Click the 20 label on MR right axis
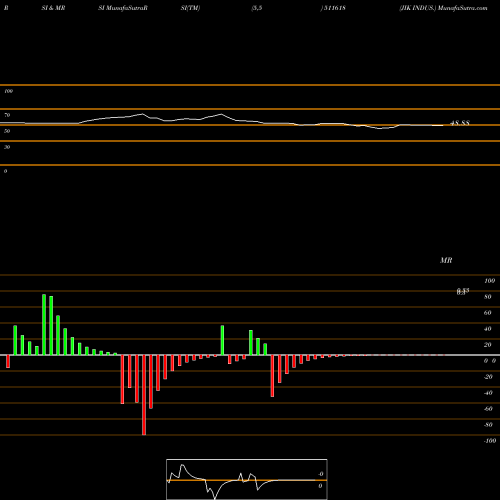This screenshot has width=500, height=500. [488, 345]
